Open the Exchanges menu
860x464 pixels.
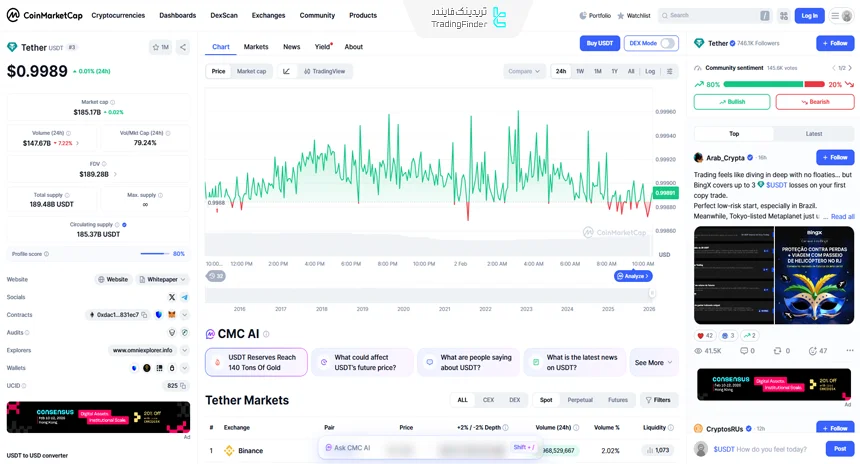268,15
